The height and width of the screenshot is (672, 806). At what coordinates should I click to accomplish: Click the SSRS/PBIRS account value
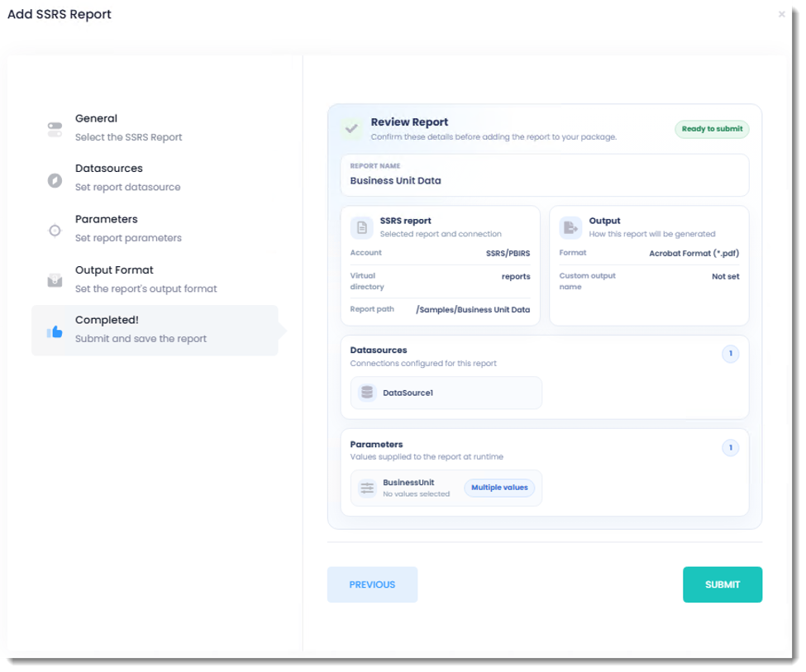click(508, 253)
